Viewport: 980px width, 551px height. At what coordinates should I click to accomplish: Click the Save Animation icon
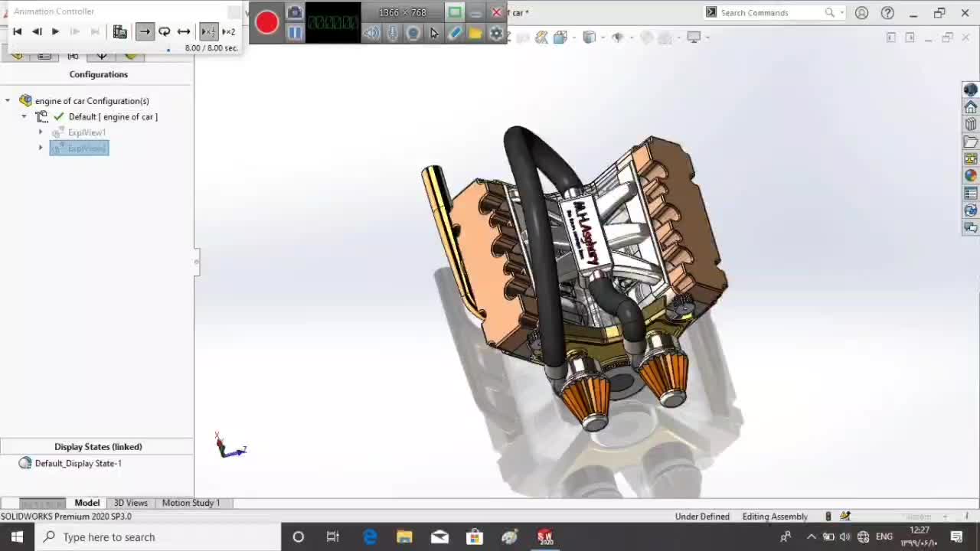click(x=120, y=31)
